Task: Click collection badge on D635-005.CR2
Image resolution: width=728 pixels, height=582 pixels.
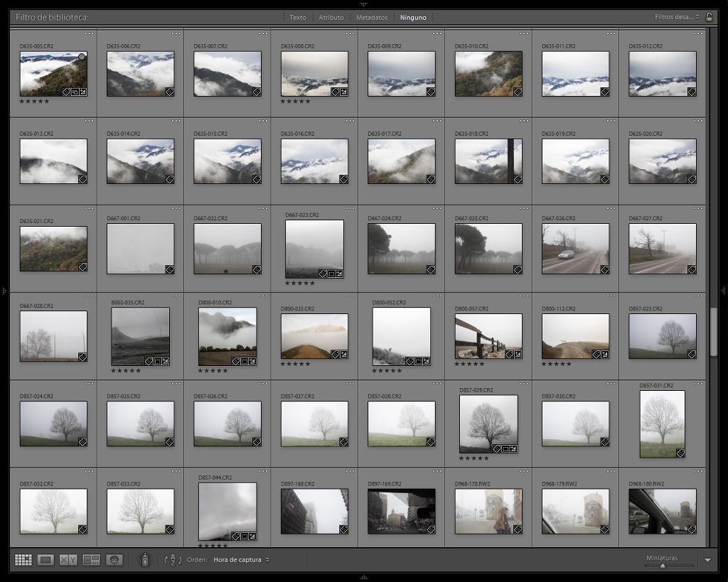Action: coord(75,92)
